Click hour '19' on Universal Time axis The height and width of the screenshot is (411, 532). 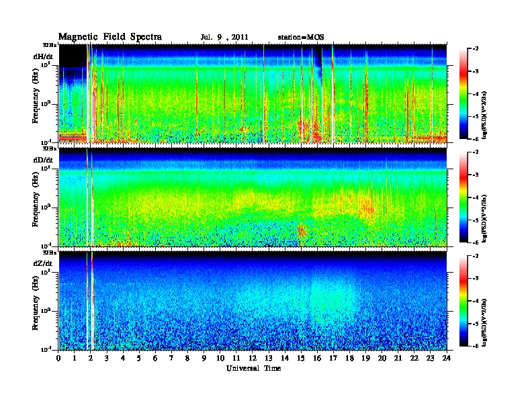365,359
